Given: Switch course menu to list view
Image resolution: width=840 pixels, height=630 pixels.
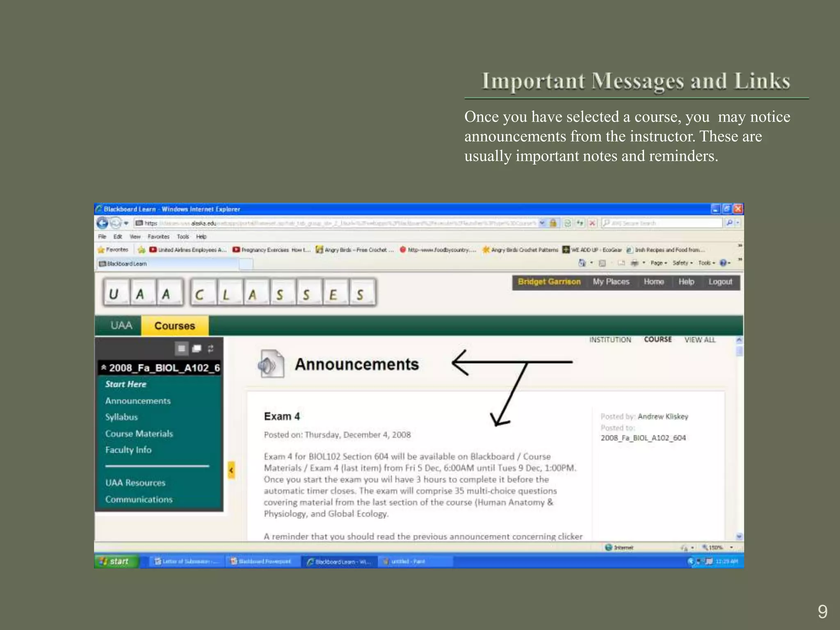Looking at the screenshot, I should click(182, 349).
